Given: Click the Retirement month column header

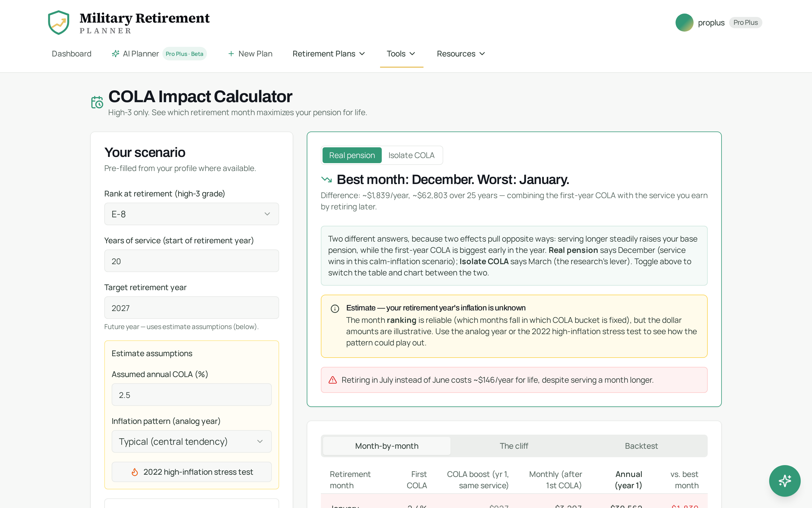Looking at the screenshot, I should [x=350, y=480].
